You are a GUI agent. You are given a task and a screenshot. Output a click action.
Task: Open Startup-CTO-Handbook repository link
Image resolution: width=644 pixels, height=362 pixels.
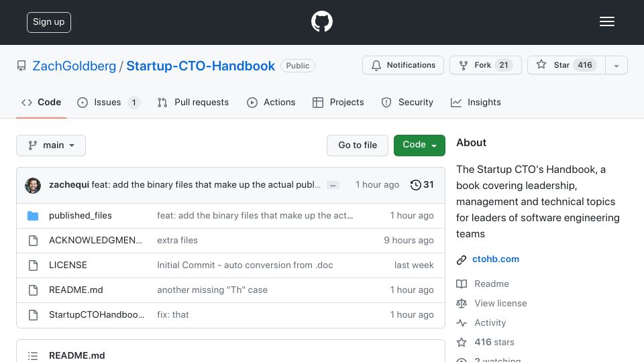[x=201, y=66]
